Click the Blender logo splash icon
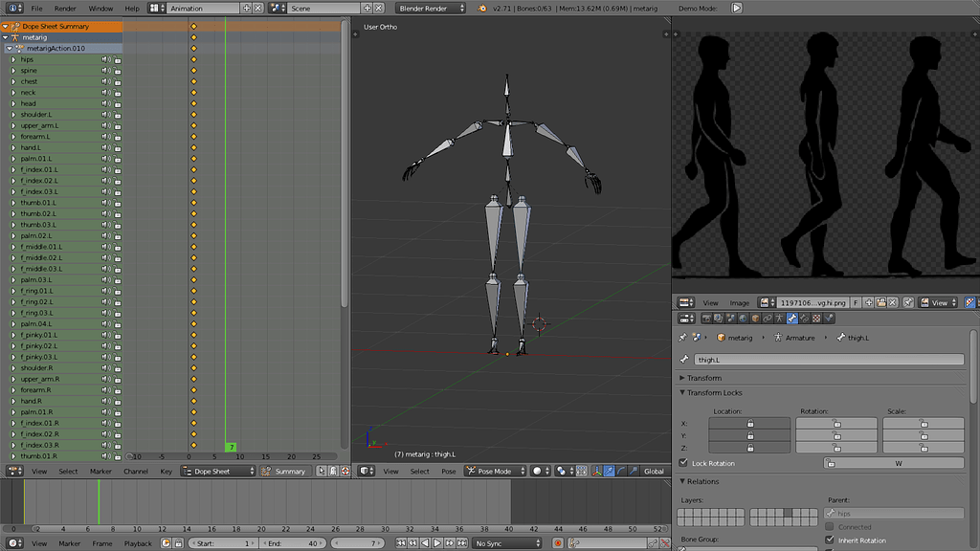Screen dimensions: 980x551 [x=482, y=8]
